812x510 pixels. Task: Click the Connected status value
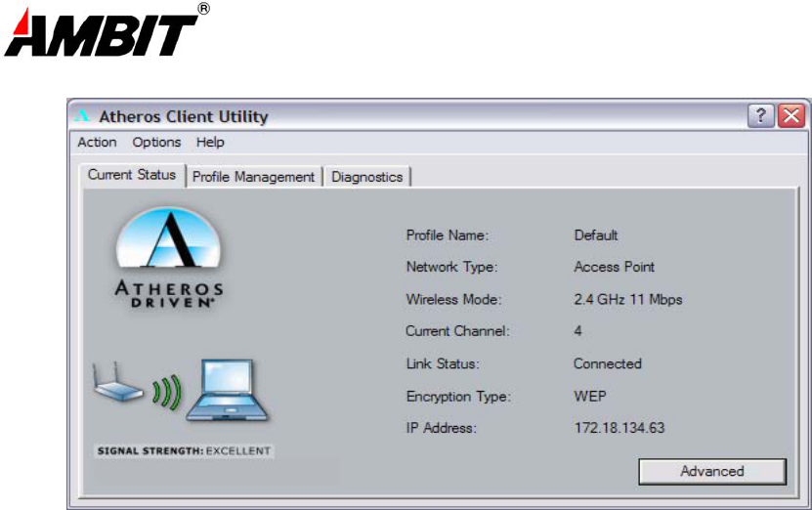(608, 363)
